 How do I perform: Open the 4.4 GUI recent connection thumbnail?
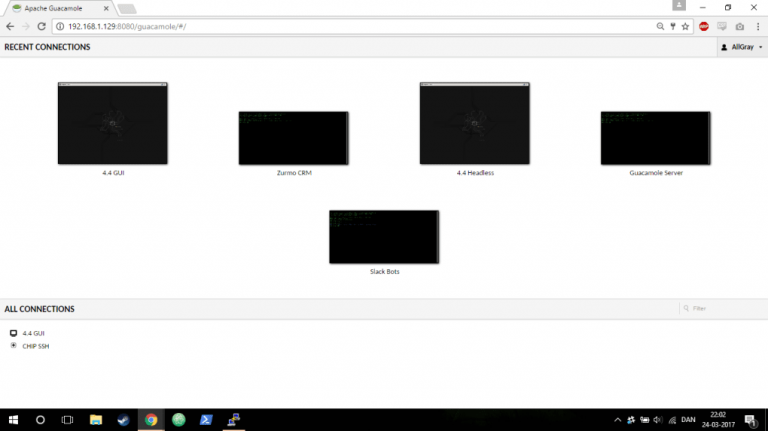pyautogui.click(x=113, y=123)
